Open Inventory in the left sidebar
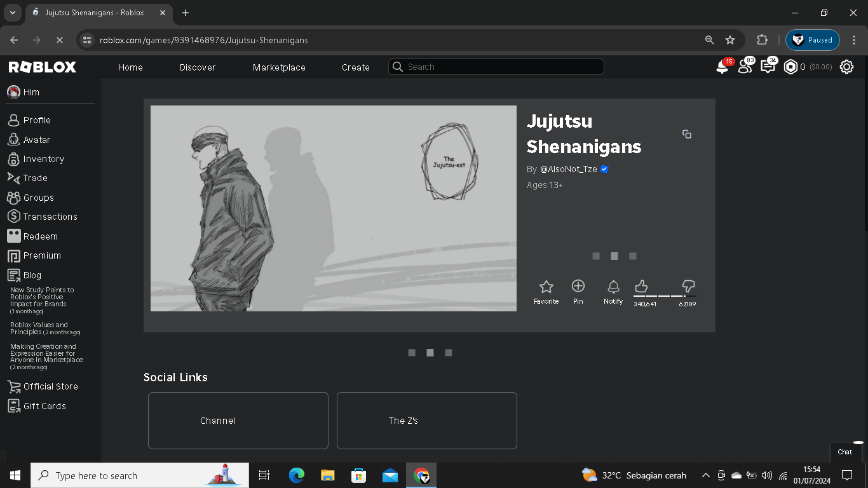Screen dimensions: 868x488 [x=44, y=159]
